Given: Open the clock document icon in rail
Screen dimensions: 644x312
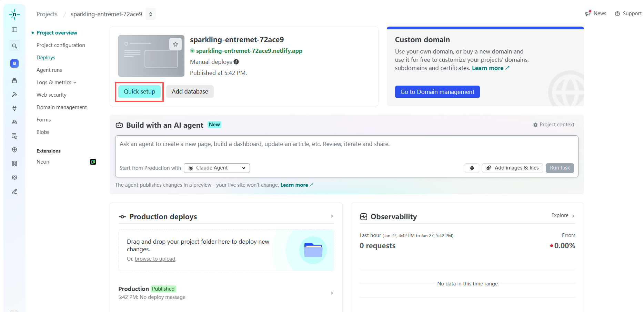Looking at the screenshot, I should 14,136.
